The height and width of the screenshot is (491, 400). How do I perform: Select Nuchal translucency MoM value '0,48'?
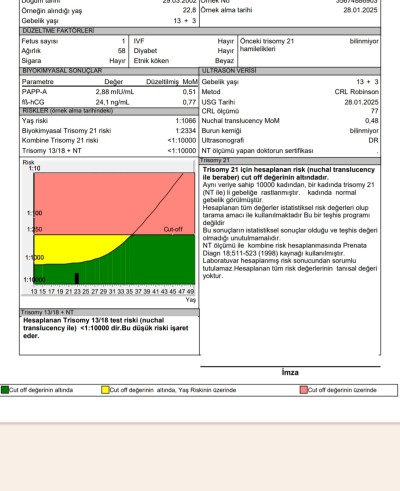372,121
